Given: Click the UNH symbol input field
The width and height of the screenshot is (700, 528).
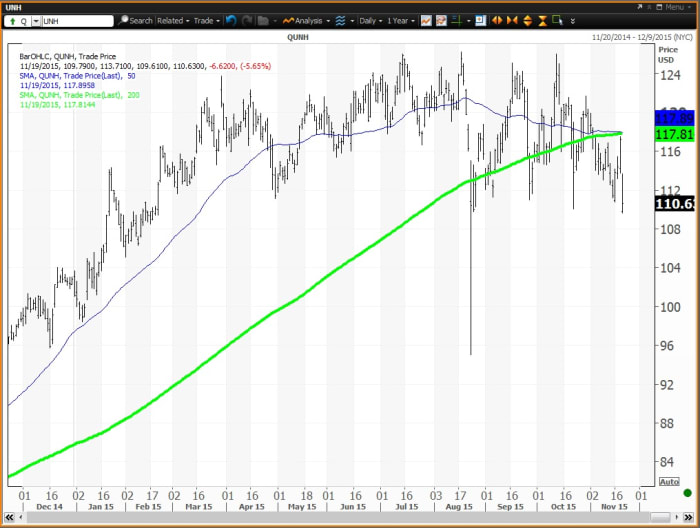Looking at the screenshot, I should 77,20.
